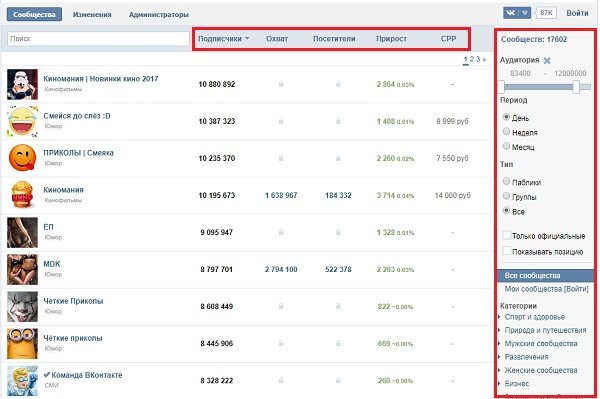Expand the Спорт и здоровье category

click(534, 317)
